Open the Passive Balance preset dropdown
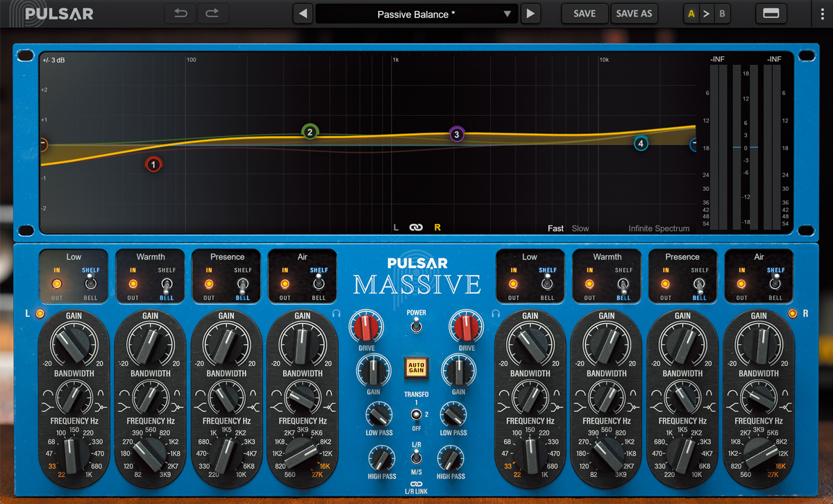The height and width of the screenshot is (504, 833). [416, 14]
